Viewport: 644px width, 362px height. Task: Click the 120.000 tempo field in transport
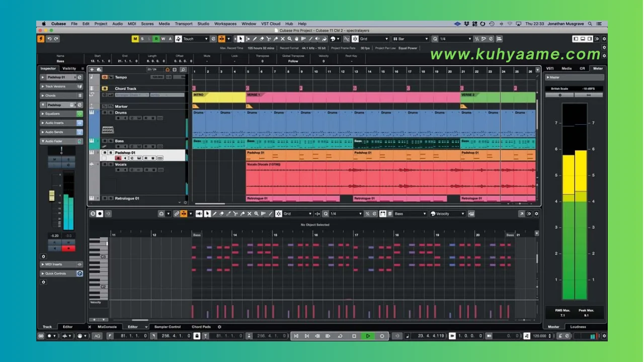point(539,336)
